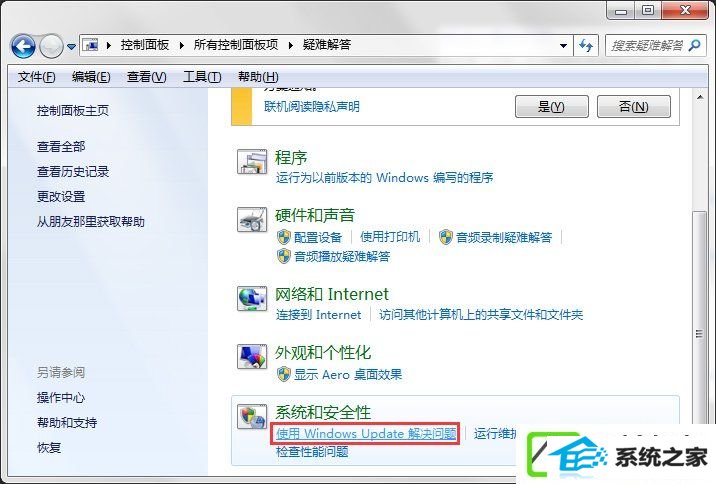Open the 系统和安全性 category icon
The width and height of the screenshot is (716, 484).
tap(252, 416)
